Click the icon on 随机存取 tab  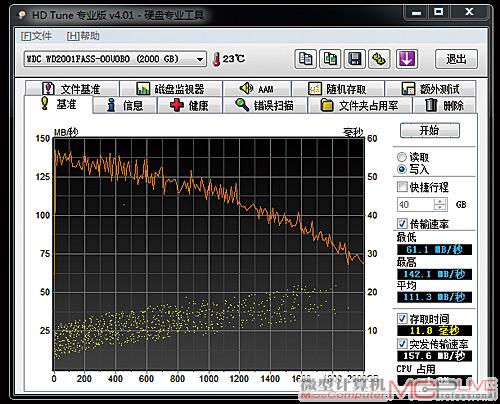pyautogui.click(x=315, y=89)
